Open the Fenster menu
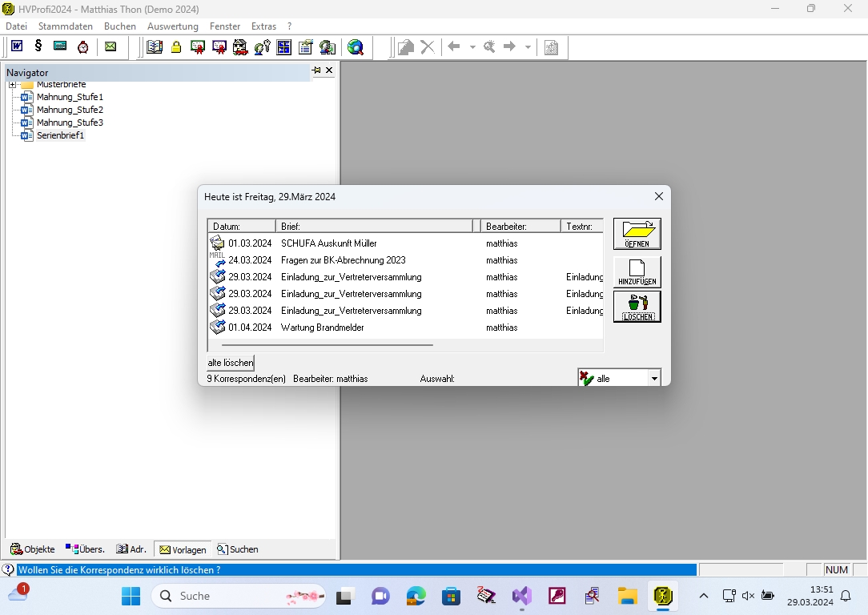Image resolution: width=868 pixels, height=615 pixels. (225, 26)
